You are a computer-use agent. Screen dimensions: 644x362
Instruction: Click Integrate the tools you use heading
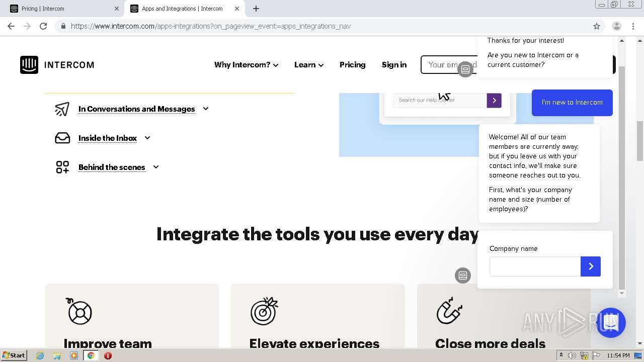[x=318, y=234]
